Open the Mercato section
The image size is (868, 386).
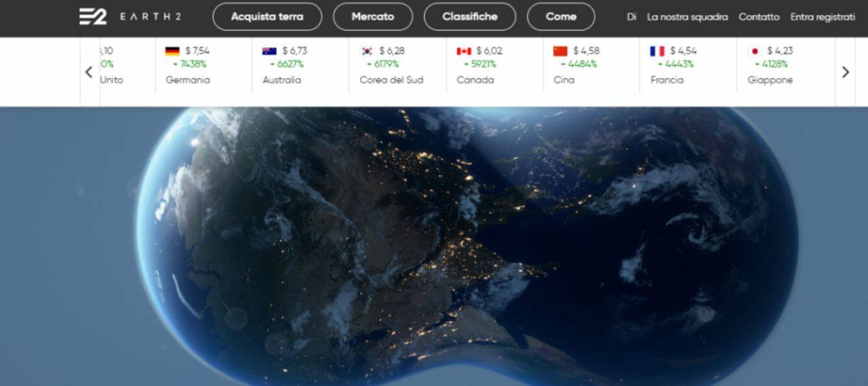pos(372,17)
